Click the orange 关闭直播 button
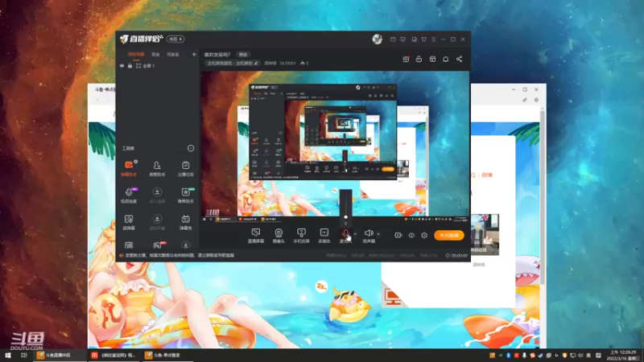 (x=449, y=235)
